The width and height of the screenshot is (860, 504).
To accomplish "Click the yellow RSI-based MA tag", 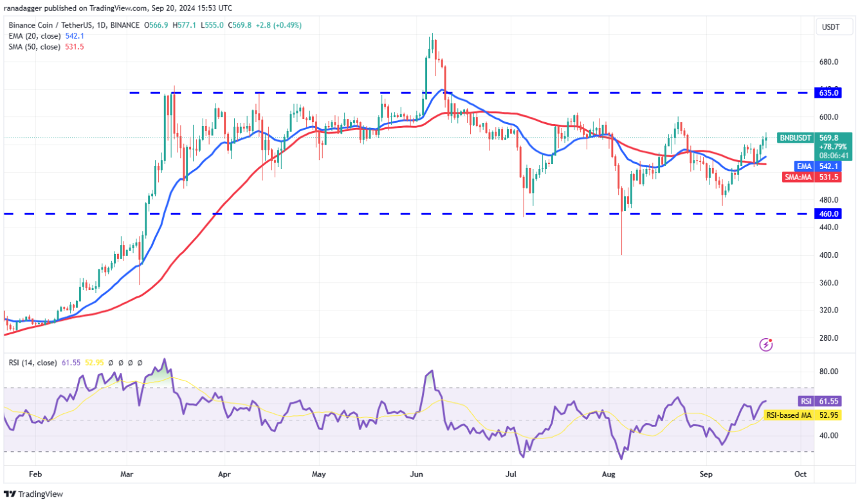I will (x=789, y=415).
